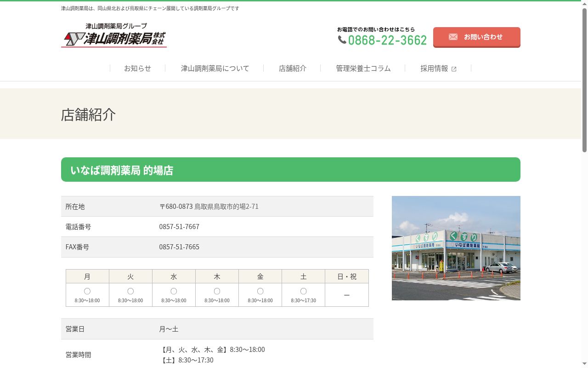588x368 pixels.
Task: Click the 【土】8:30〜17:30 line
Action: [x=187, y=360]
